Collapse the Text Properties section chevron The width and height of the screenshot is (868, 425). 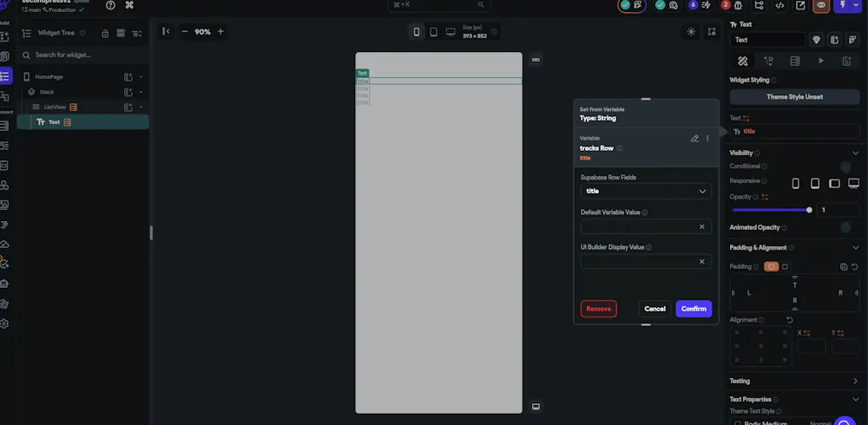pyautogui.click(x=855, y=399)
